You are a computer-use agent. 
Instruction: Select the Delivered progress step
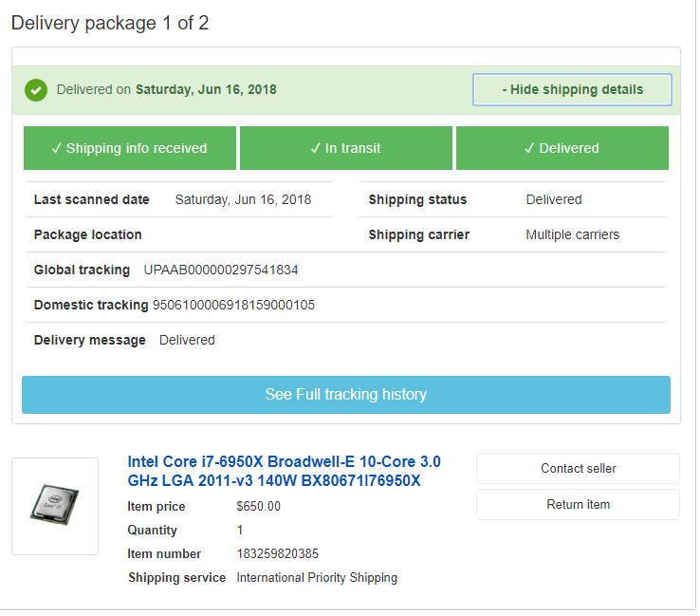[x=562, y=148]
